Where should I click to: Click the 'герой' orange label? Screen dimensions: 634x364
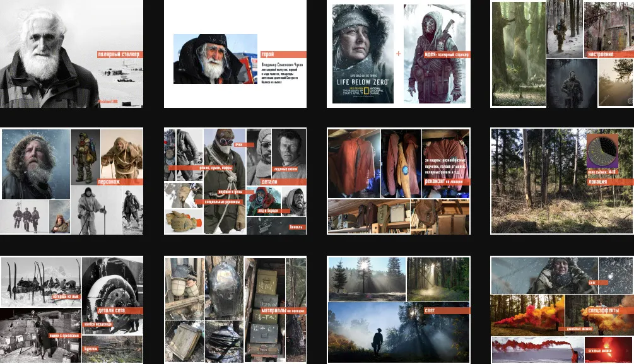283,54
